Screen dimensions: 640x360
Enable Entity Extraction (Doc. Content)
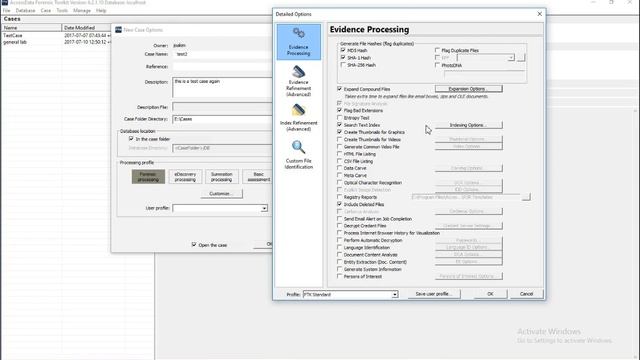340,262
